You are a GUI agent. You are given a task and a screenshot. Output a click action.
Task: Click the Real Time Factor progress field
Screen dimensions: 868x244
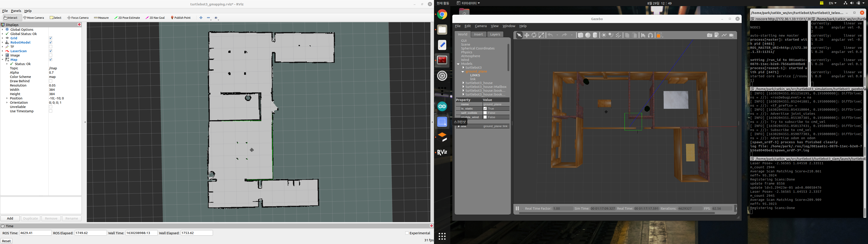(x=563, y=209)
